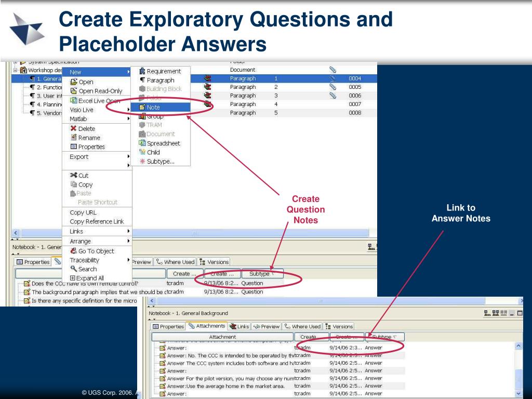Choose Excel Live Open
532x399 pixels.
pyautogui.click(x=97, y=101)
